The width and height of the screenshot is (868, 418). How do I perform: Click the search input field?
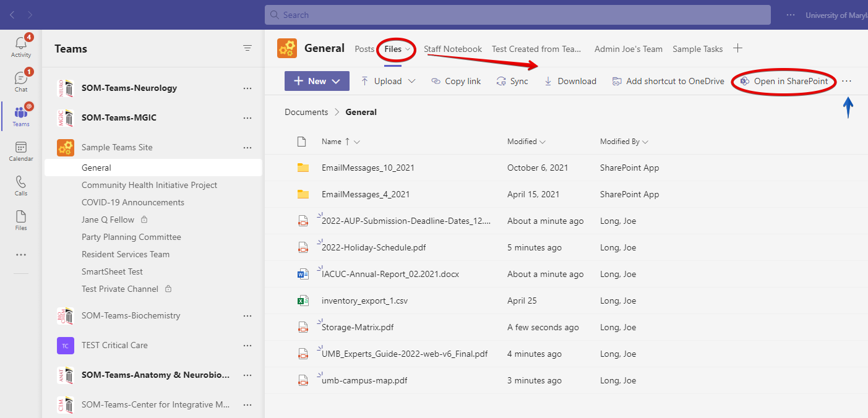tap(517, 15)
